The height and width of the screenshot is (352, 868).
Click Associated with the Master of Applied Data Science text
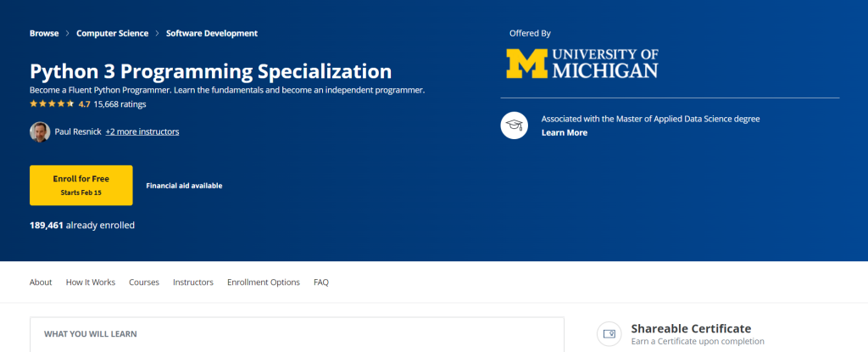pos(650,119)
